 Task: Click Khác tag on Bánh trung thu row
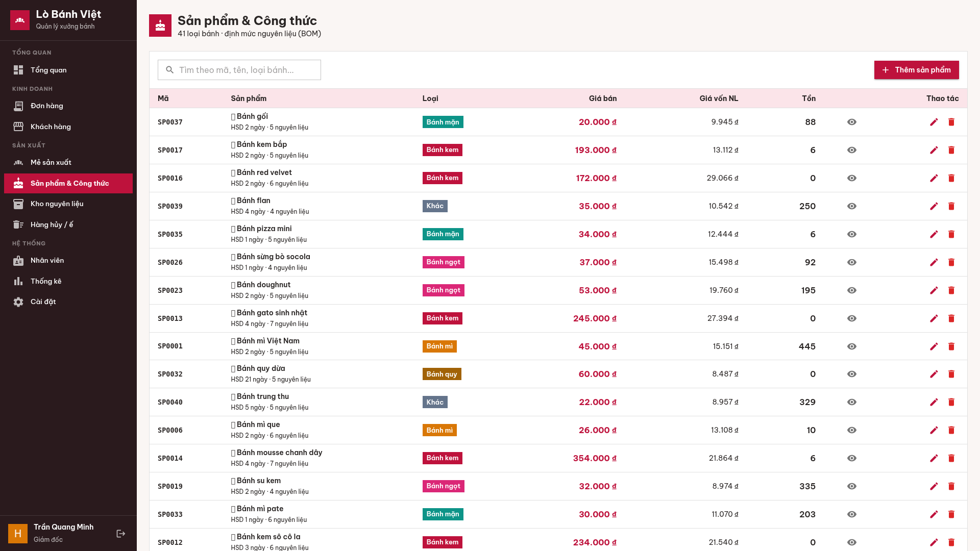[x=435, y=402]
